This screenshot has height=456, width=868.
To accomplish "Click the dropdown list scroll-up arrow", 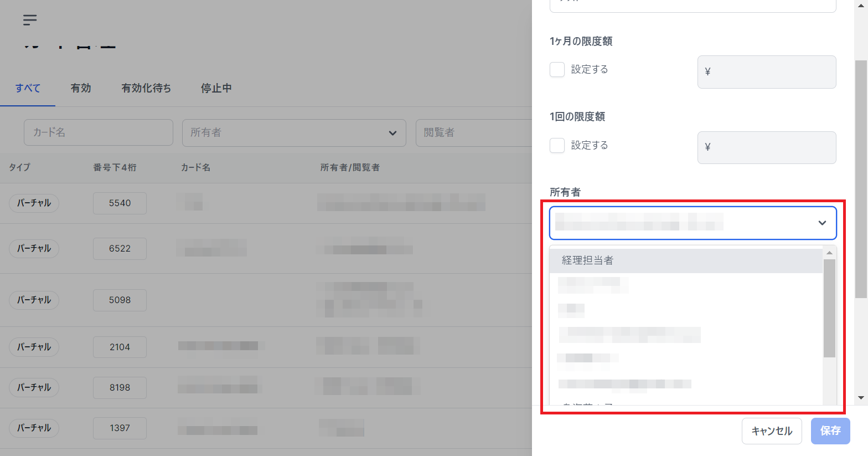I will coord(829,253).
